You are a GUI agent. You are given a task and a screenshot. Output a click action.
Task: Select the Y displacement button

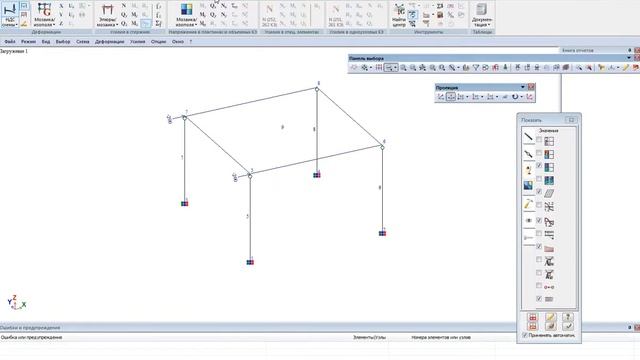(x=61, y=15)
